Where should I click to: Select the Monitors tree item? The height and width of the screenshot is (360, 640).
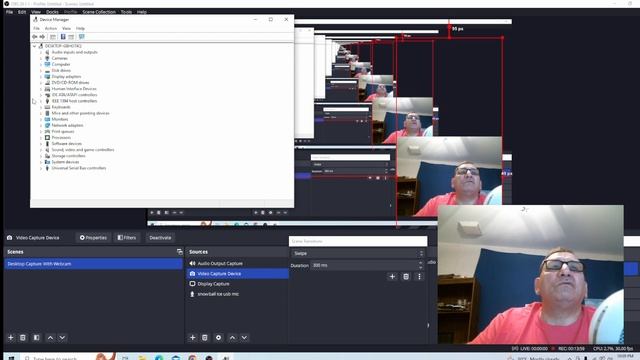(x=60, y=119)
